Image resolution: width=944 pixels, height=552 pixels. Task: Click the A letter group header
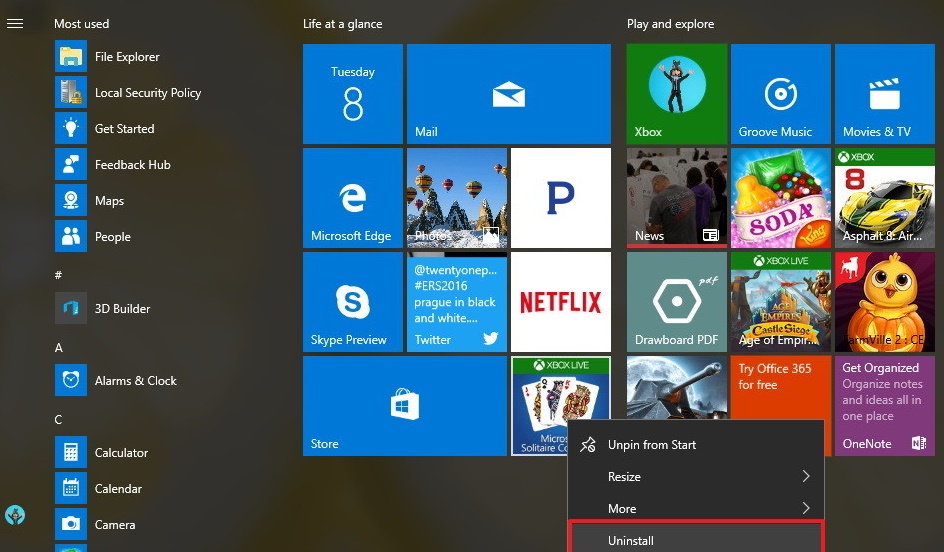click(58, 347)
